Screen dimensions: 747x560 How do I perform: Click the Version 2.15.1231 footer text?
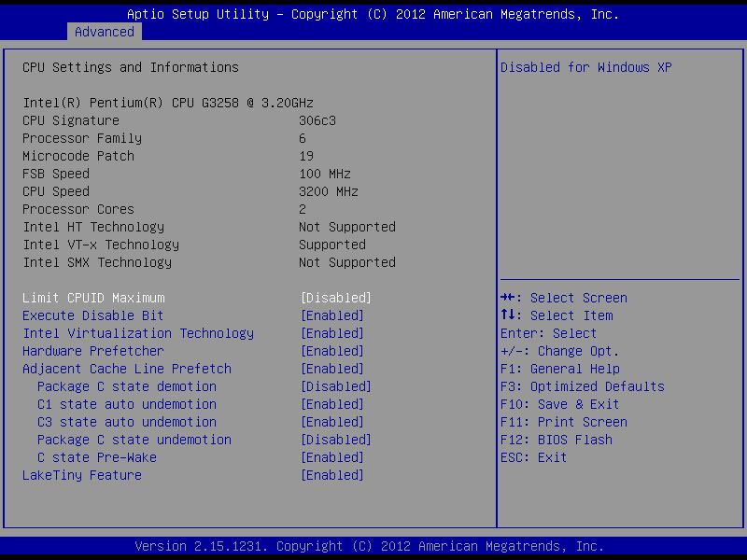(369, 546)
